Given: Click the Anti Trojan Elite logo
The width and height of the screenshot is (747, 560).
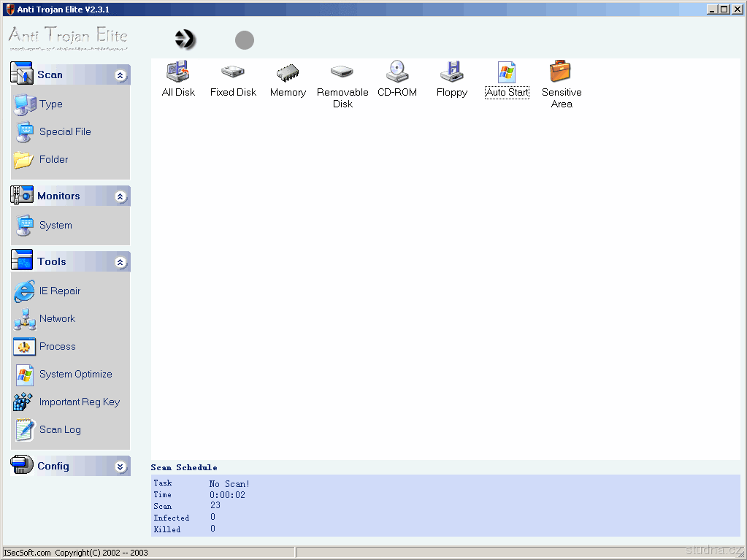Looking at the screenshot, I should click(x=68, y=38).
